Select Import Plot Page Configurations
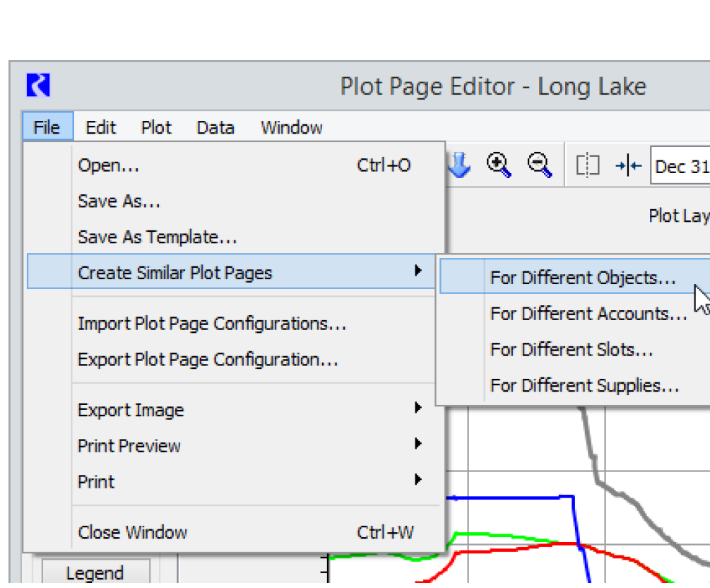 (212, 324)
